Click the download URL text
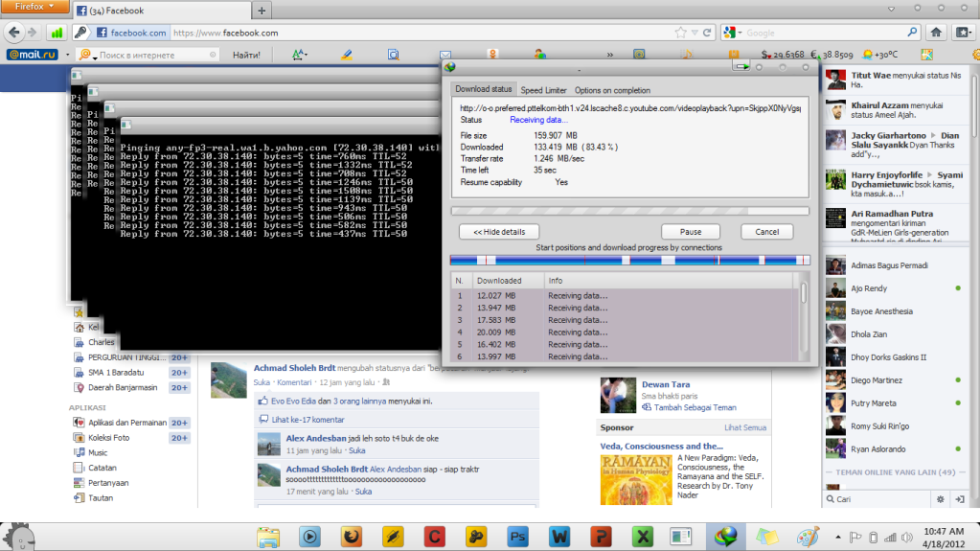The image size is (980, 551). [x=630, y=108]
